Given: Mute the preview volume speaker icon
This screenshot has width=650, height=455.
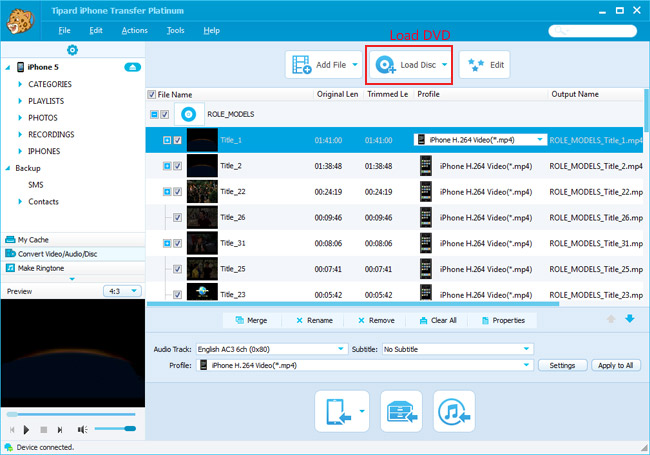Looking at the screenshot, I should (82, 430).
